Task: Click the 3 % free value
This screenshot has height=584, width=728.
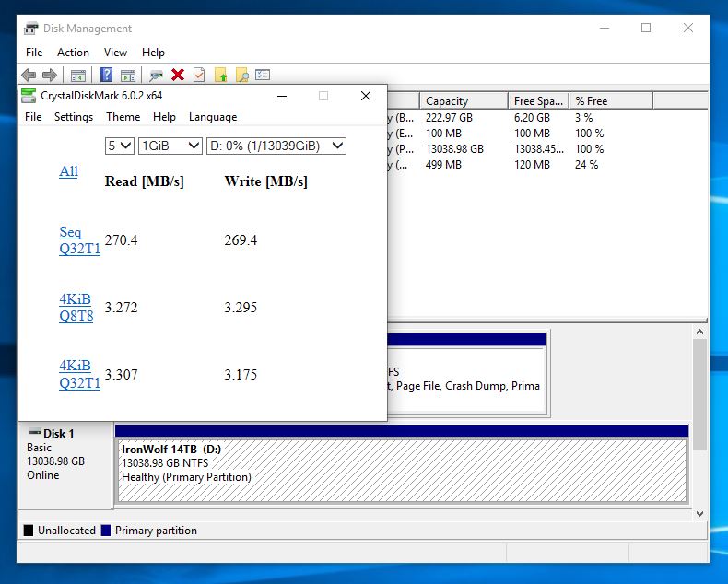Action: point(583,118)
